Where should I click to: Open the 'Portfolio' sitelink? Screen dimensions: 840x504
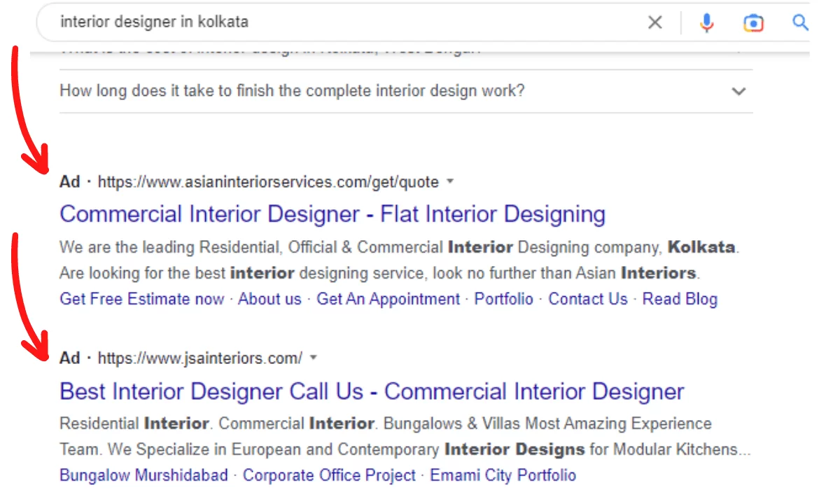point(504,299)
